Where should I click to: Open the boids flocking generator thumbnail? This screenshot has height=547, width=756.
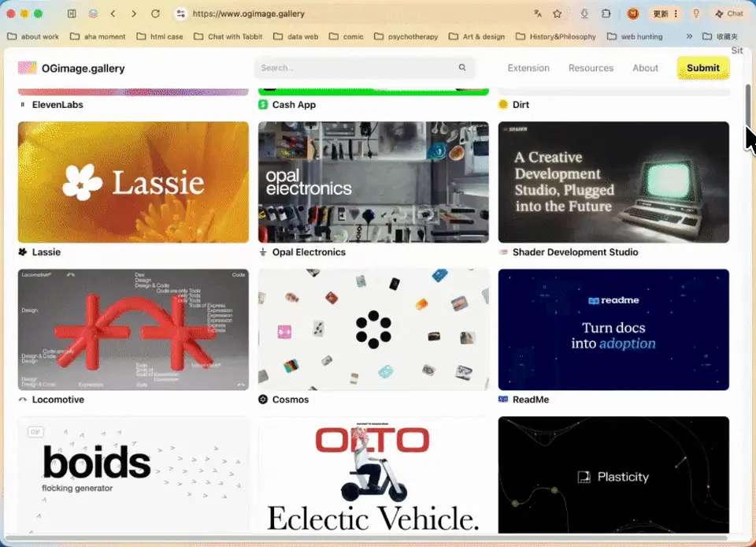click(134, 474)
